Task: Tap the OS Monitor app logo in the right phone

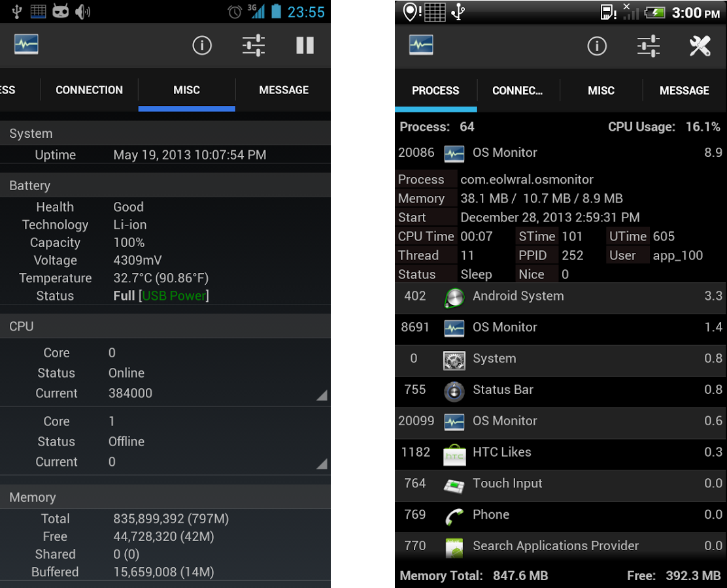Action: (421, 46)
